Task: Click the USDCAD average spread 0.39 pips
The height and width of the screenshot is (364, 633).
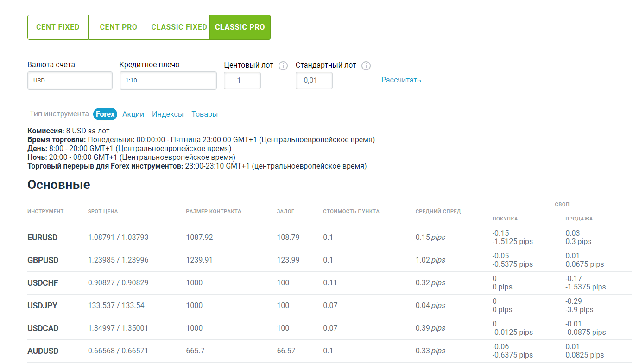Action: click(x=430, y=328)
